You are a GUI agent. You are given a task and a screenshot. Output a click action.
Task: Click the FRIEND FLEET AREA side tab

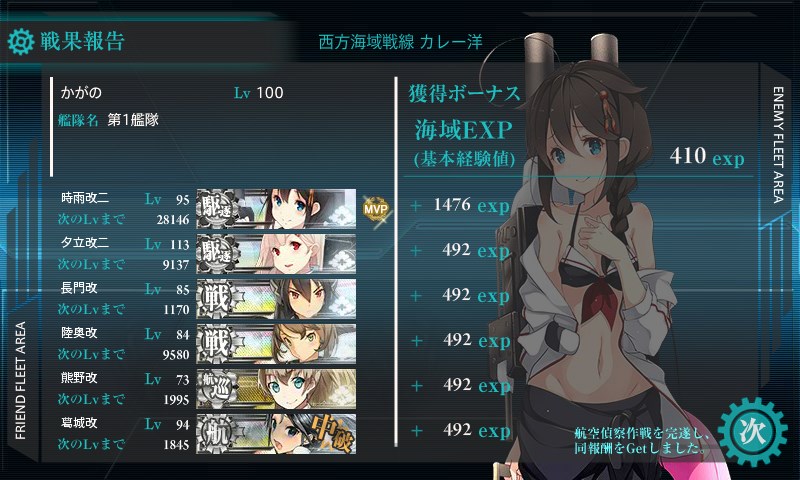20,381
